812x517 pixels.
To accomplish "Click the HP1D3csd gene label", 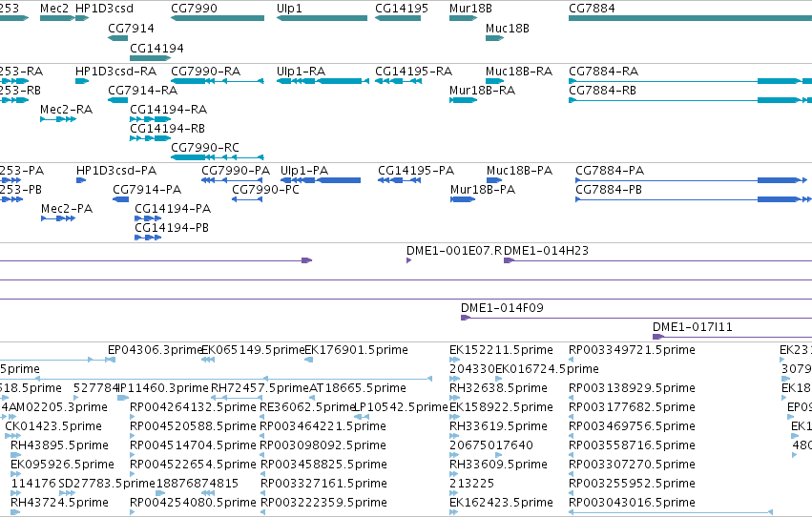I will (x=104, y=9).
